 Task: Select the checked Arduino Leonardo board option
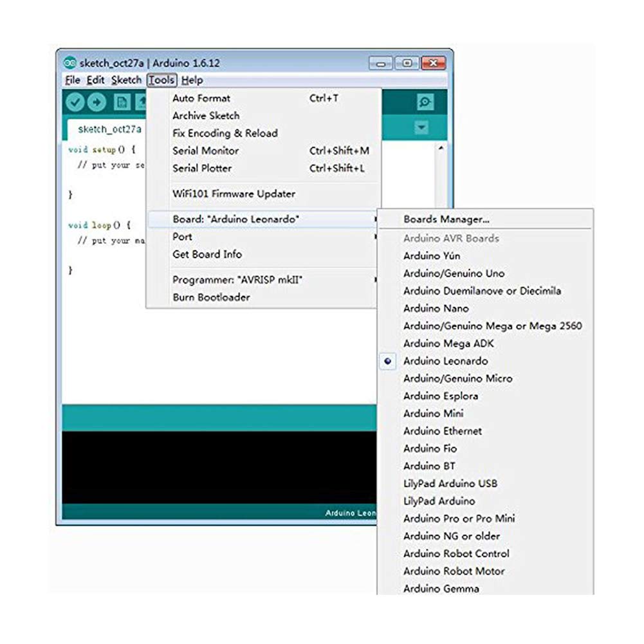click(445, 362)
